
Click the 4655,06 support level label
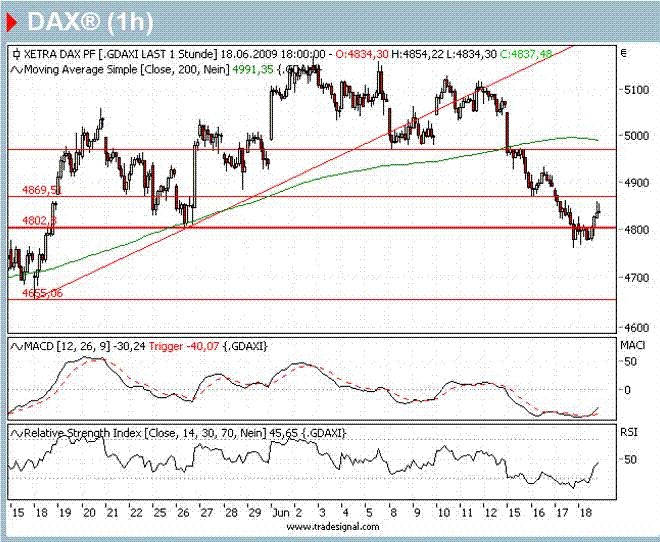point(42,293)
